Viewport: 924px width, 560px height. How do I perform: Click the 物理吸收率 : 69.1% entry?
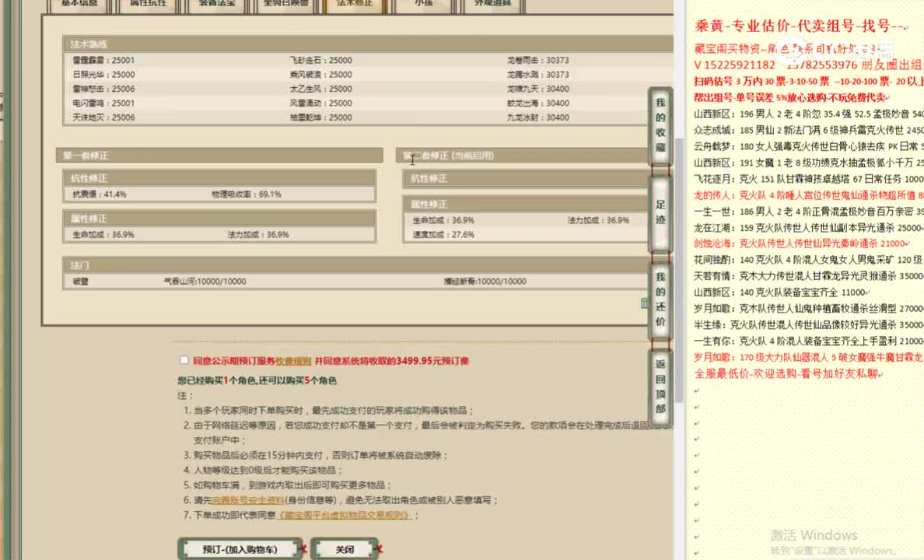tap(247, 194)
